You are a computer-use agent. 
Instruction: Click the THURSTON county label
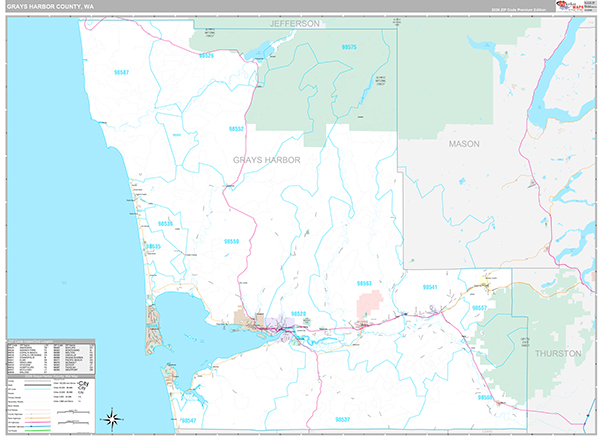pos(556,354)
